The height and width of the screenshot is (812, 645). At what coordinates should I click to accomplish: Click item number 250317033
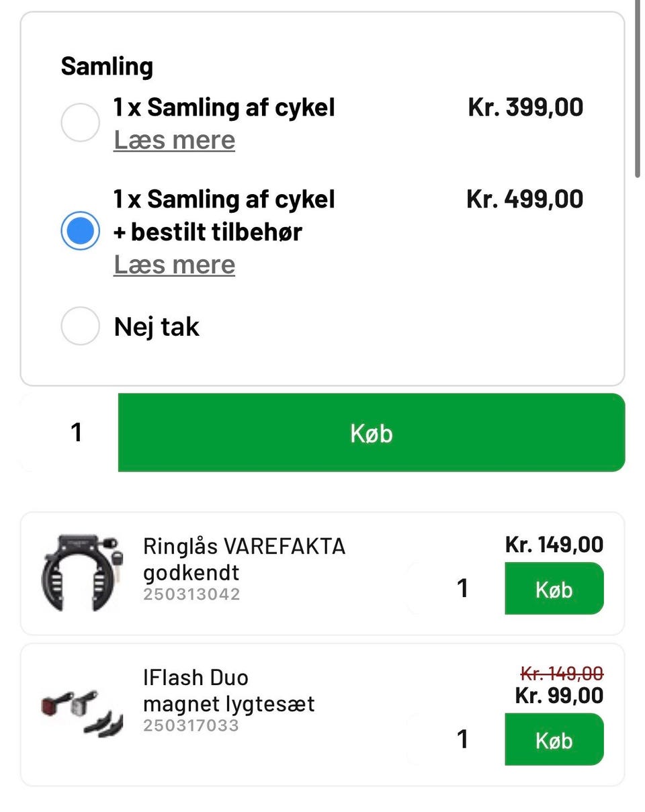(x=191, y=725)
